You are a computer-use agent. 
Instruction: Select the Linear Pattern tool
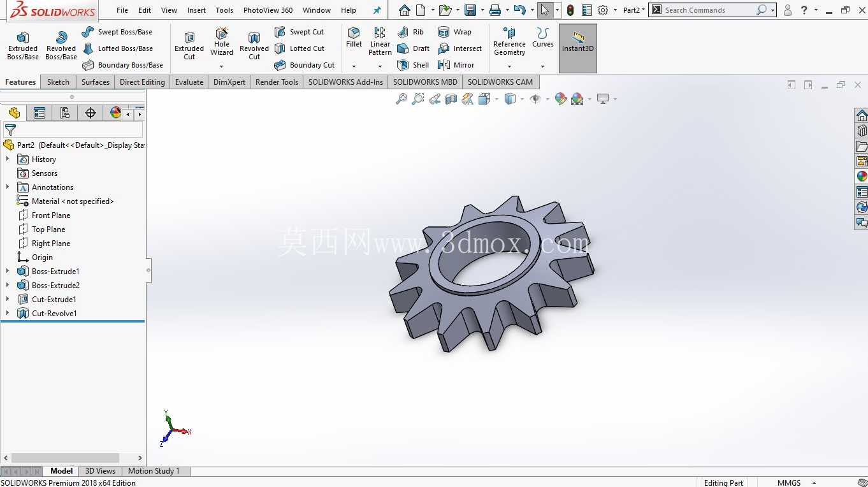[380, 41]
